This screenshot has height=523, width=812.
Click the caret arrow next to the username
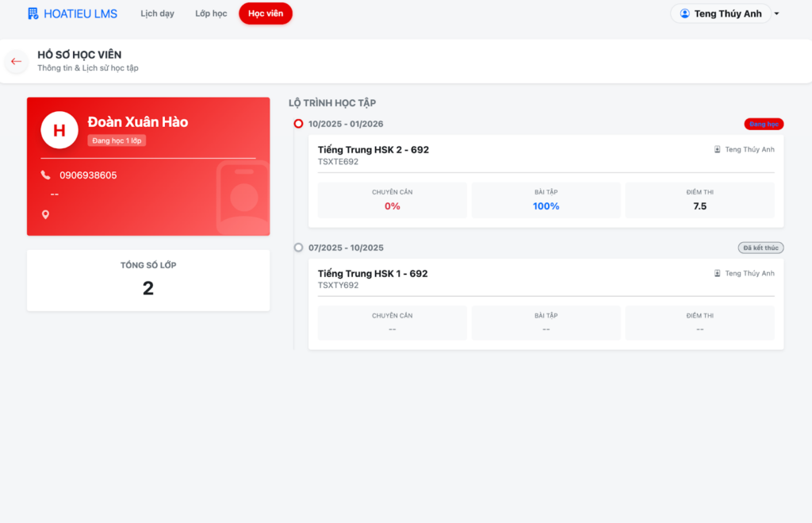point(777,14)
